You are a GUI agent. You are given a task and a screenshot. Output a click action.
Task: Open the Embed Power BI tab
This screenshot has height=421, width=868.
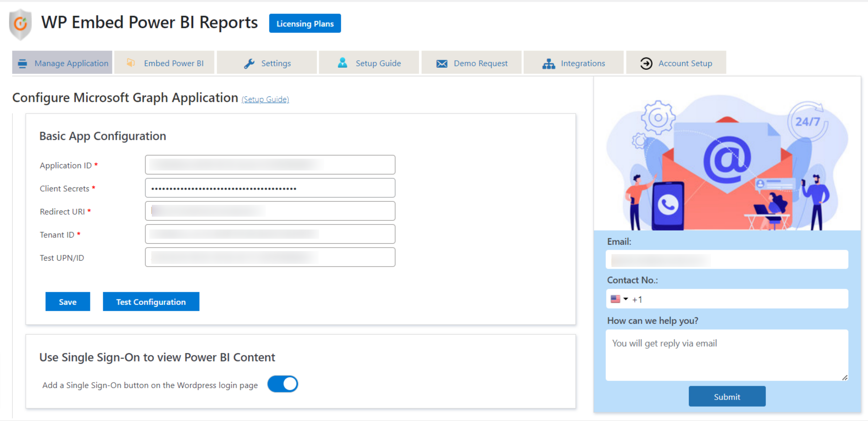[x=173, y=63]
